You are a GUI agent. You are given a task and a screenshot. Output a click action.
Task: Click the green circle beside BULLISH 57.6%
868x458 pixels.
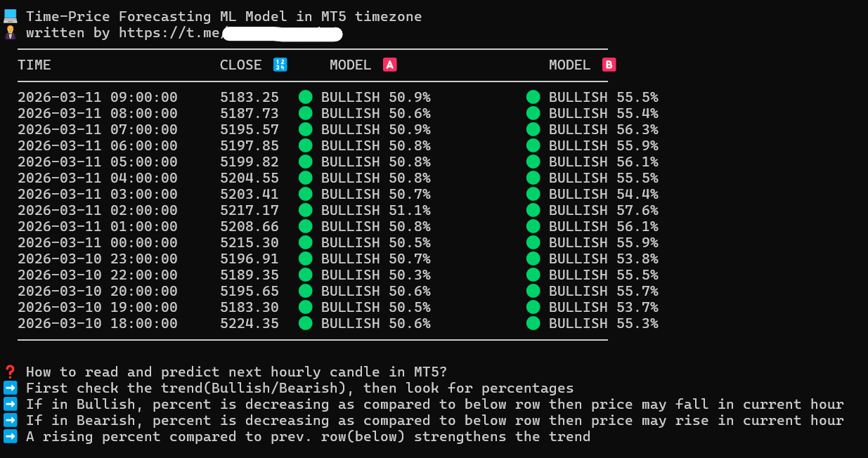coord(533,210)
